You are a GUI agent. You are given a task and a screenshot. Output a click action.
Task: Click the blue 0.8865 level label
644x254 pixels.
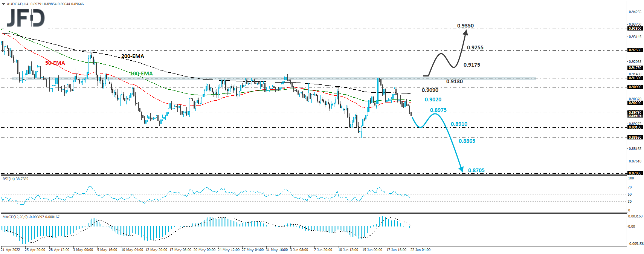pyautogui.click(x=467, y=141)
